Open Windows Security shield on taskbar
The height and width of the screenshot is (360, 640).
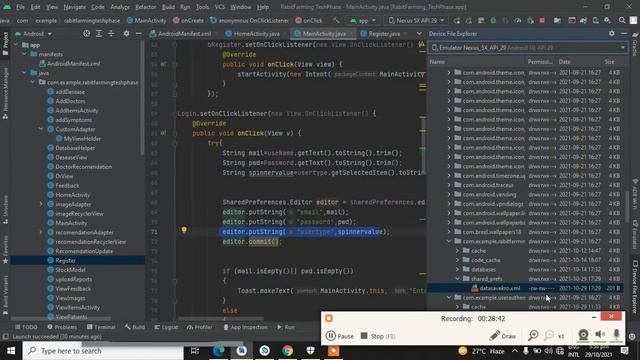[311, 351]
